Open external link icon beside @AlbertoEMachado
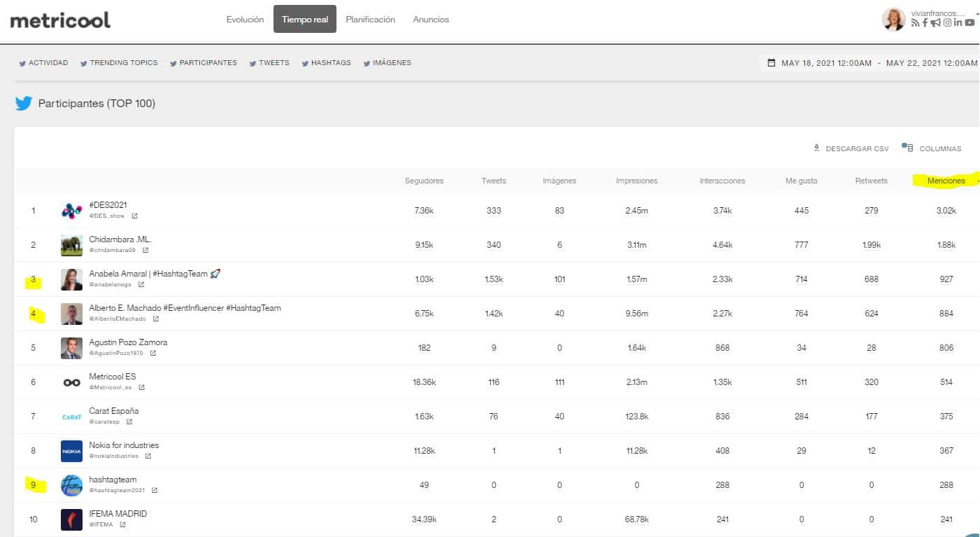 pyautogui.click(x=156, y=319)
